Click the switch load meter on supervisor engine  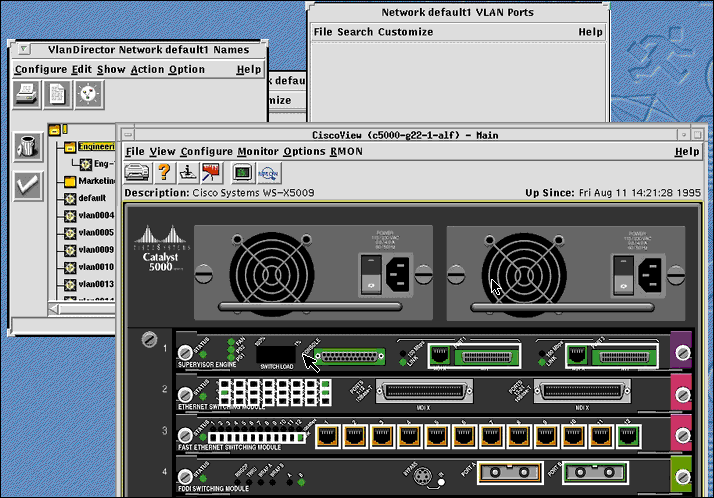(276, 355)
